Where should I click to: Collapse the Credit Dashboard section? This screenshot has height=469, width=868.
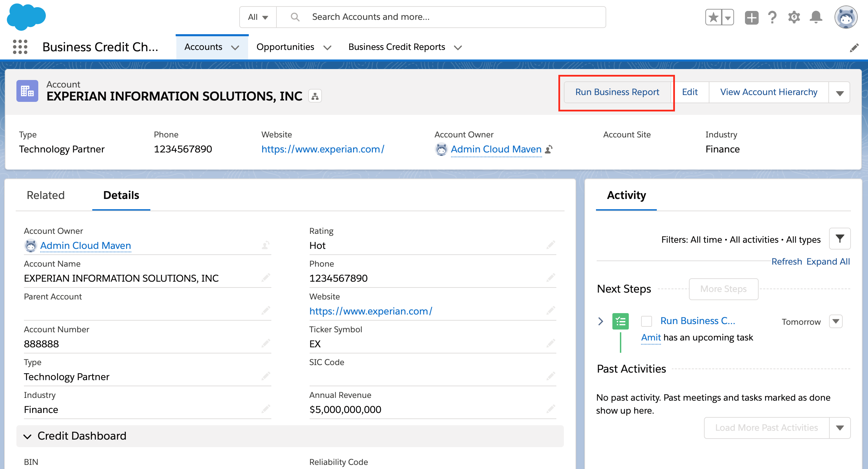[x=28, y=436]
